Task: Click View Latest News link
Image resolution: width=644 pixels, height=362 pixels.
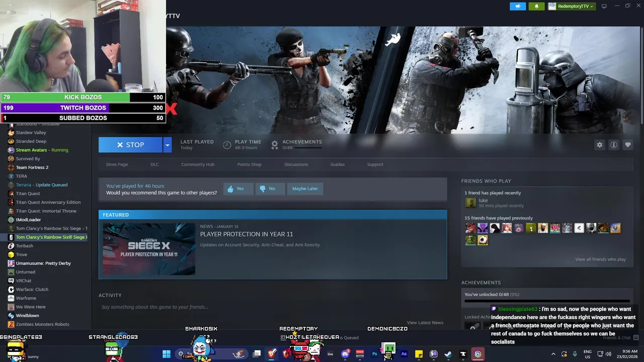Action: [x=425, y=322]
